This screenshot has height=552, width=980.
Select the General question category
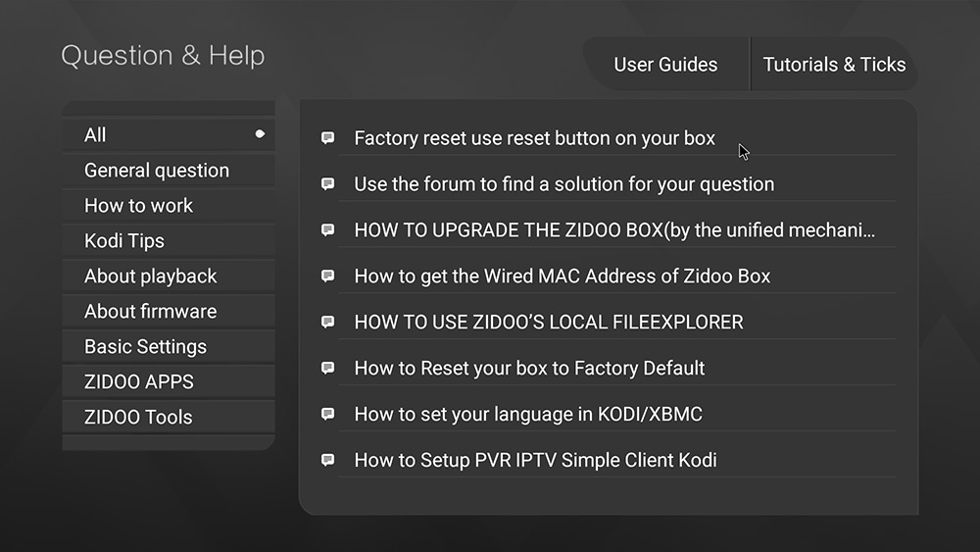pyautogui.click(x=169, y=170)
